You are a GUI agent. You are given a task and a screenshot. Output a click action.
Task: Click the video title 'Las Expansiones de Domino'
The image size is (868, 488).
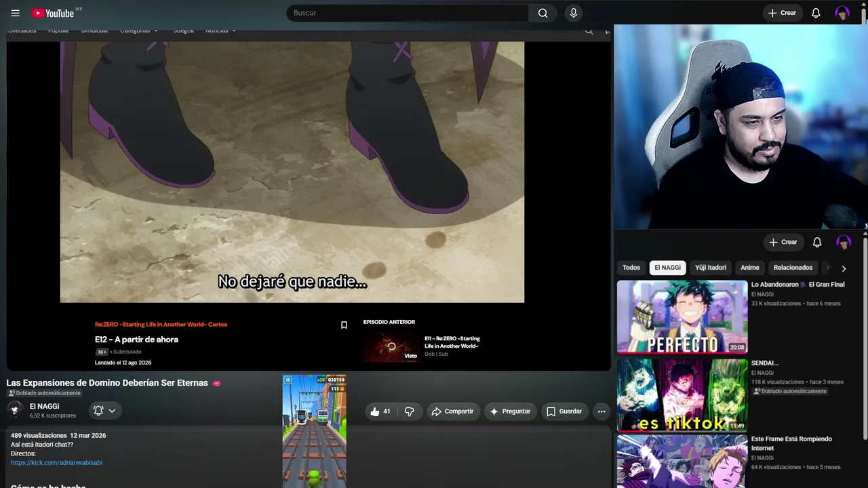tap(107, 383)
